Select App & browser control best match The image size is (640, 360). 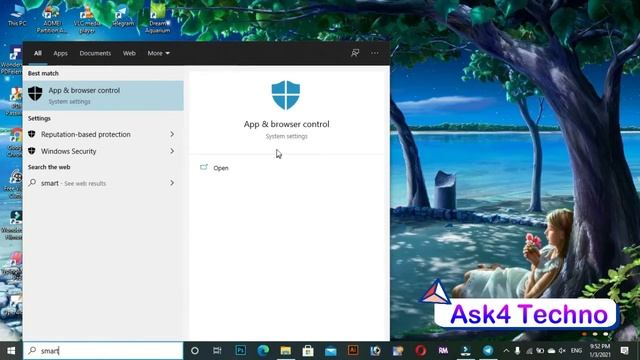103,96
